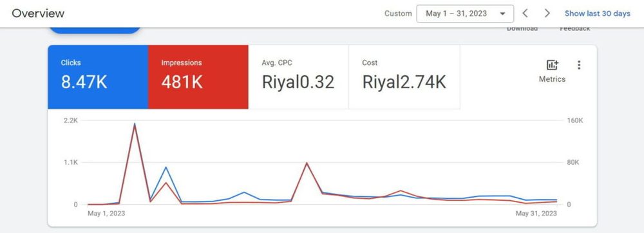Click the Overview page title
644x233 pixels.
click(x=38, y=13)
